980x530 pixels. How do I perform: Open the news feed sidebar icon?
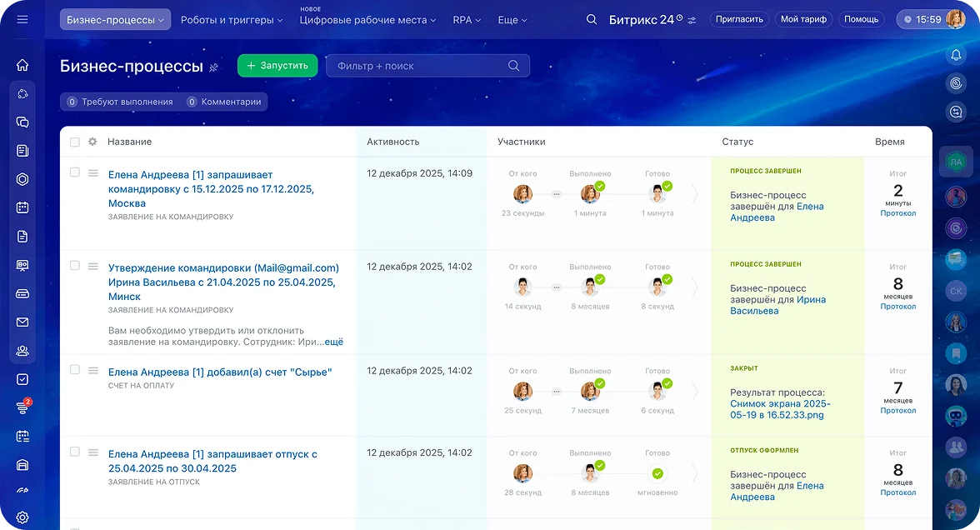(22, 151)
